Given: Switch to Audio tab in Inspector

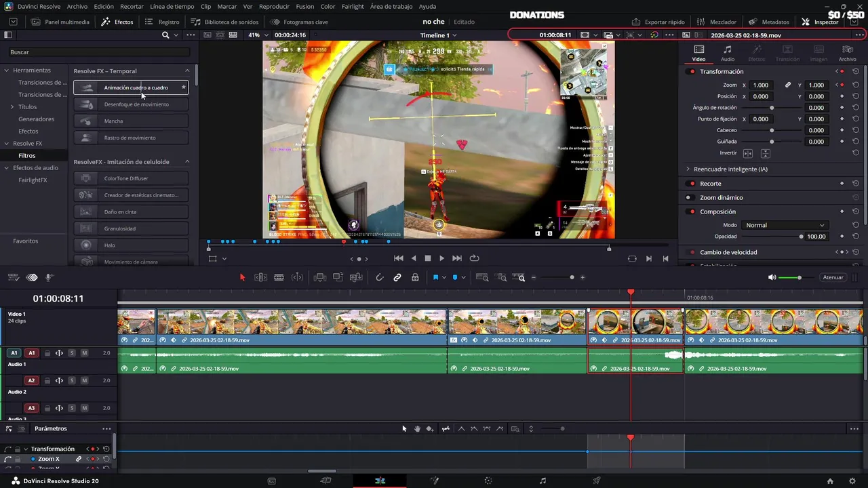Looking at the screenshot, I should tap(728, 54).
